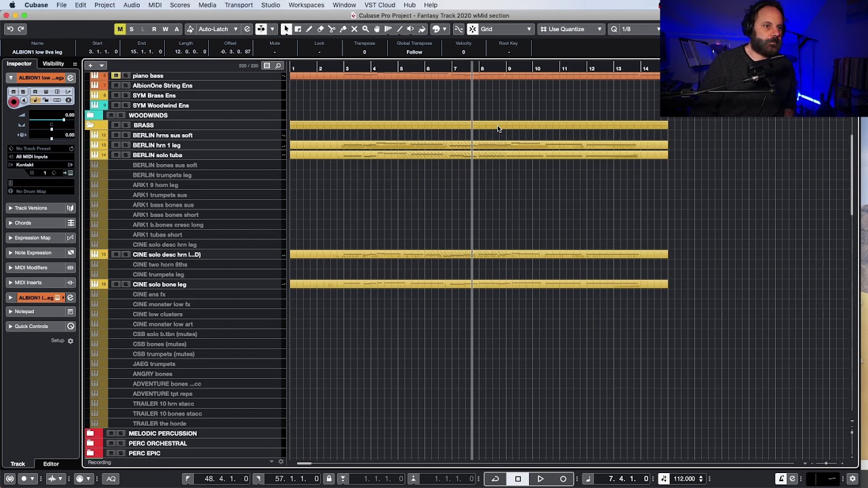Expand the WOODWINDS folder track
The image size is (868, 488).
point(90,115)
